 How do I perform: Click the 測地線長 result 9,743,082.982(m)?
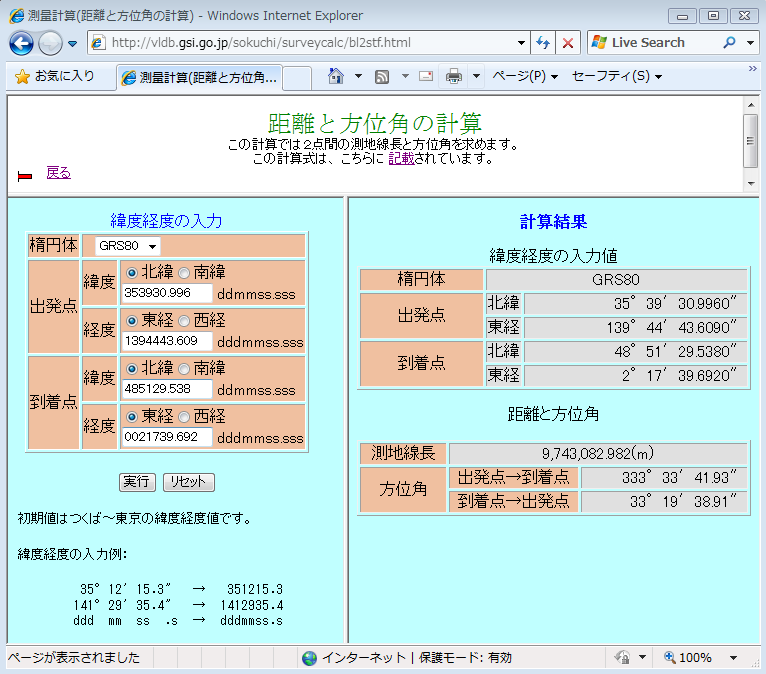598,454
